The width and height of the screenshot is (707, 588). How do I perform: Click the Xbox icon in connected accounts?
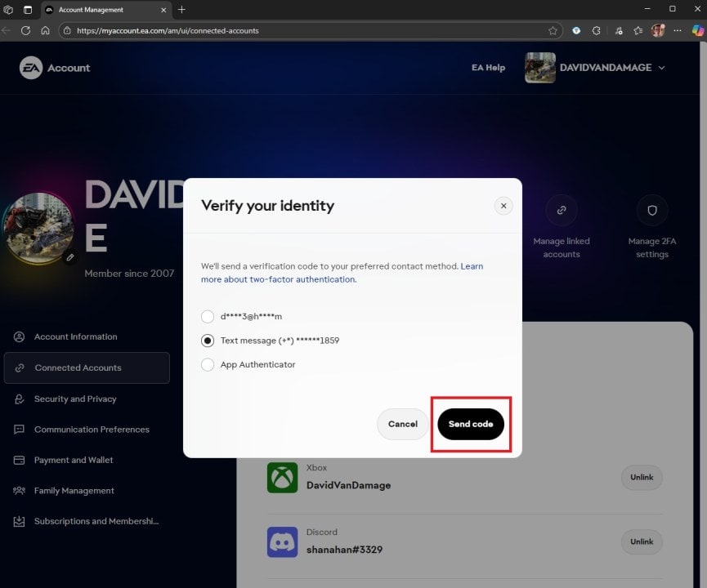pos(282,478)
